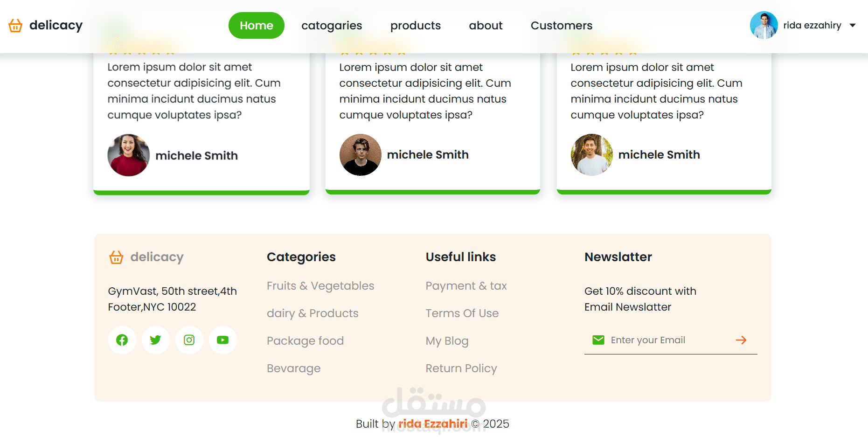Navigate to the Customers section
868x444 pixels.
[562, 25]
